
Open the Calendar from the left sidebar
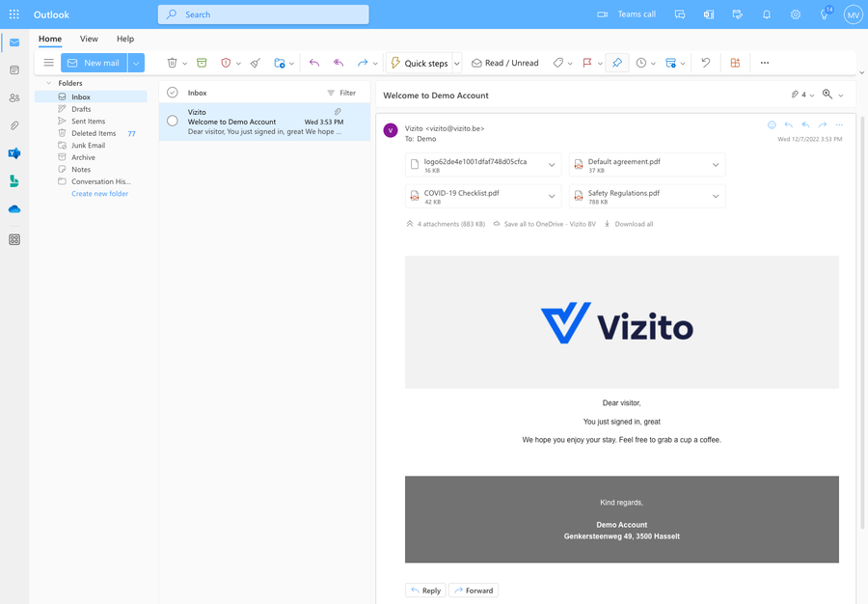[14, 70]
